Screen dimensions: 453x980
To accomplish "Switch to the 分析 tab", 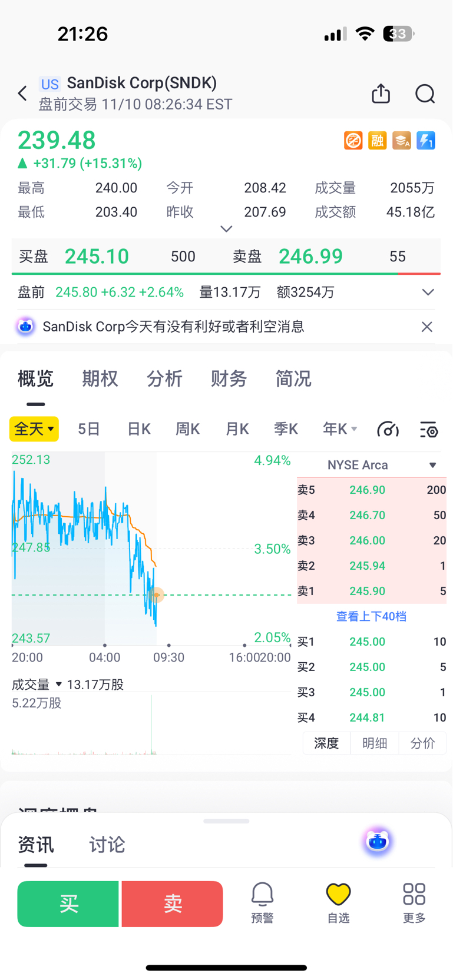I will pos(164,378).
